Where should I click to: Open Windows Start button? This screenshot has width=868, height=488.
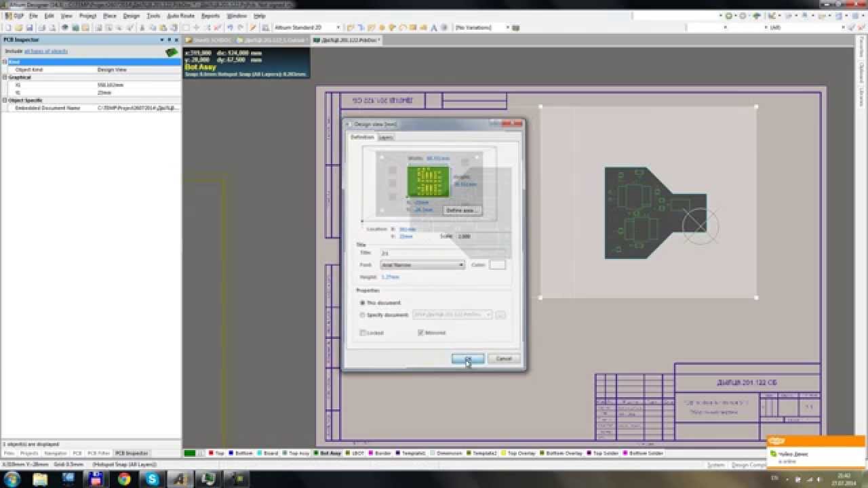[x=12, y=479]
